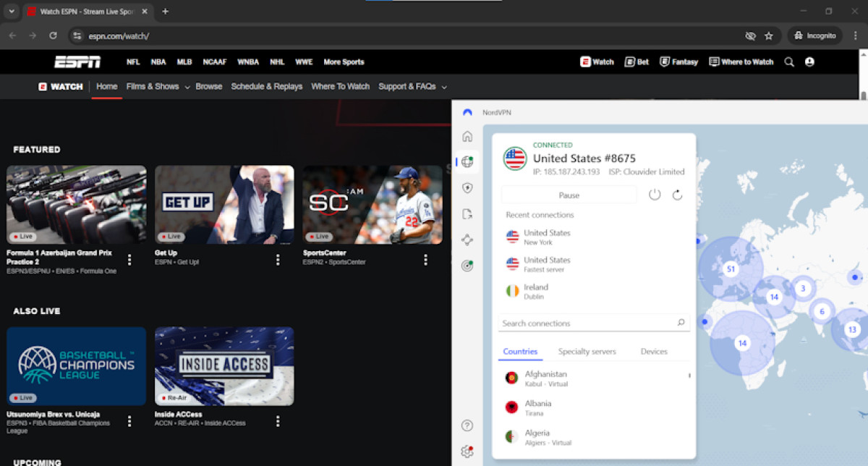Open options menu for the Get Up card

(x=278, y=260)
